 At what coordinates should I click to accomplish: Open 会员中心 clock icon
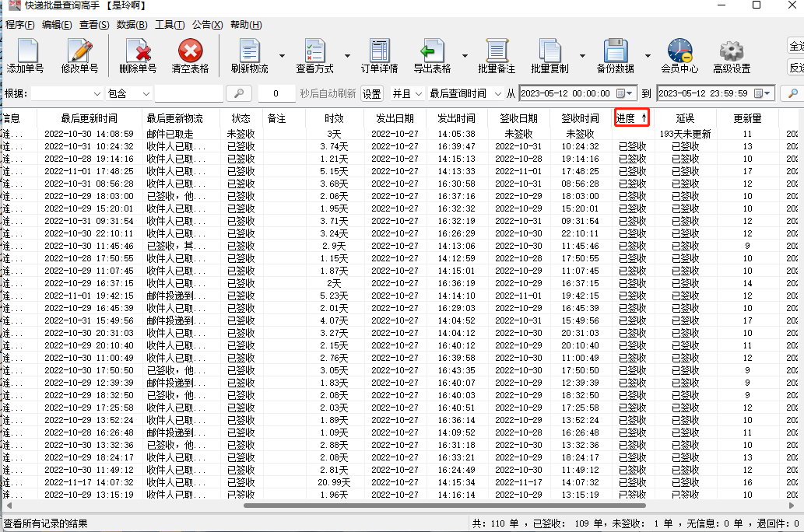tap(680, 51)
